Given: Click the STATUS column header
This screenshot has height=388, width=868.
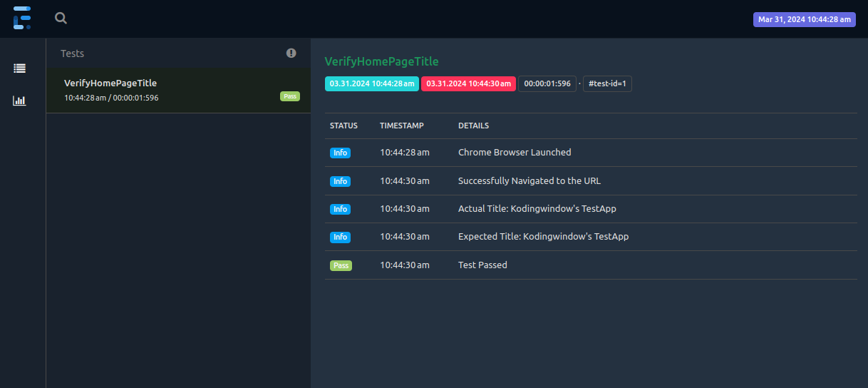Looking at the screenshot, I should pyautogui.click(x=344, y=126).
